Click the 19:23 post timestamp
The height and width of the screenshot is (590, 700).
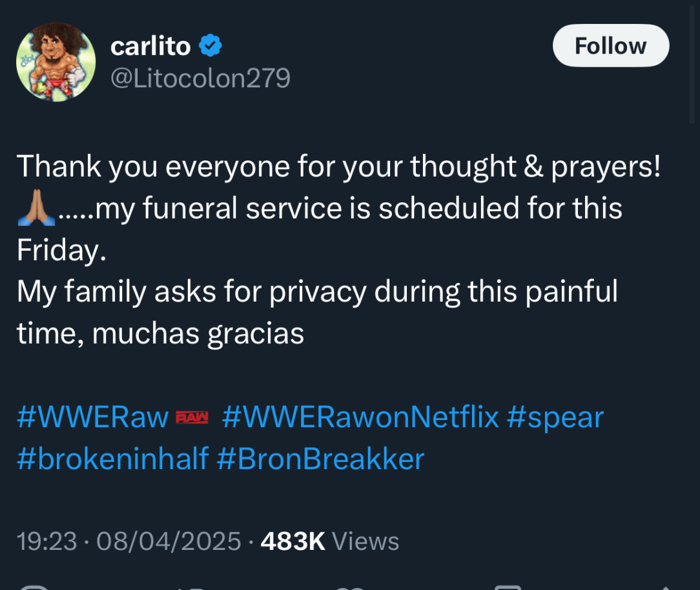(47, 541)
